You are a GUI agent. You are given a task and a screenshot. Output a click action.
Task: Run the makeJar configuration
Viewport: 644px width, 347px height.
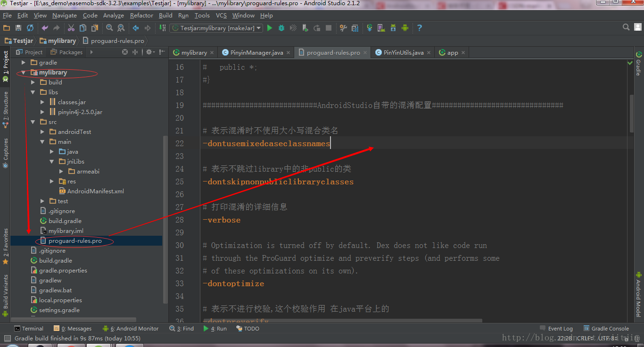click(270, 28)
